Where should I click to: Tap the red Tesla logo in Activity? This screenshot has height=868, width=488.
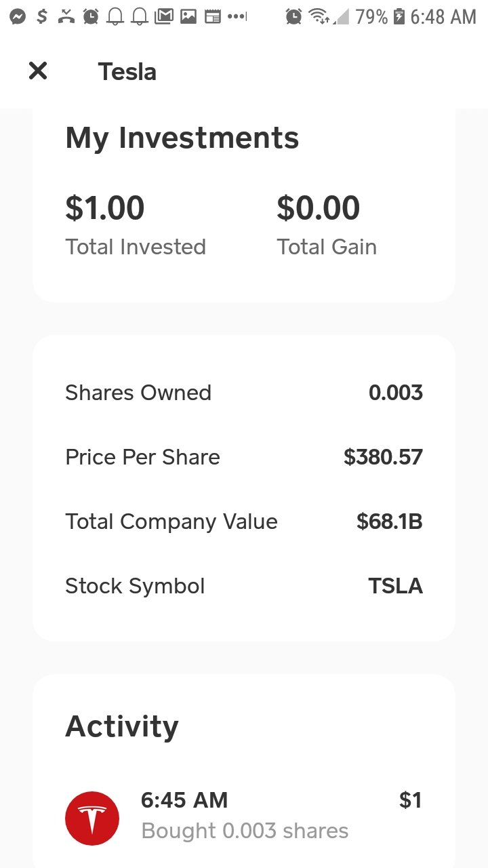pos(92,818)
